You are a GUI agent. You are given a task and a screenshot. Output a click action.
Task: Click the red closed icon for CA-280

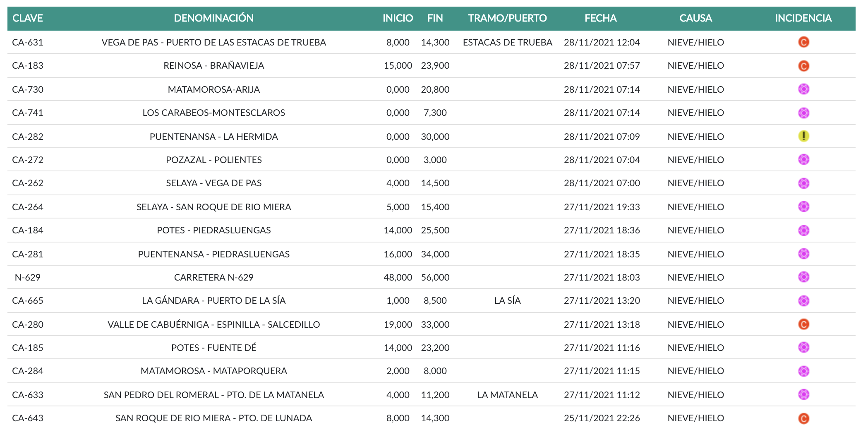803,324
